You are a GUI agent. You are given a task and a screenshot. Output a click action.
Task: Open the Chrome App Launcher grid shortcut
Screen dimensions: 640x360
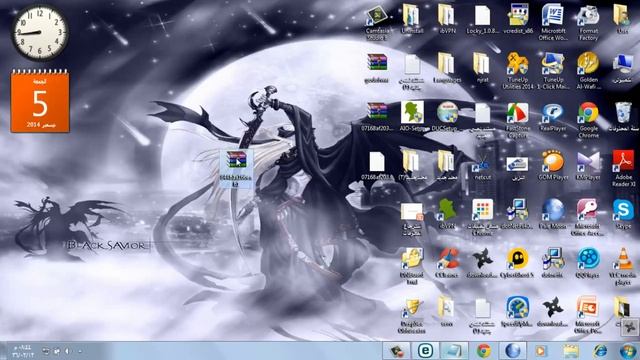pos(482,218)
